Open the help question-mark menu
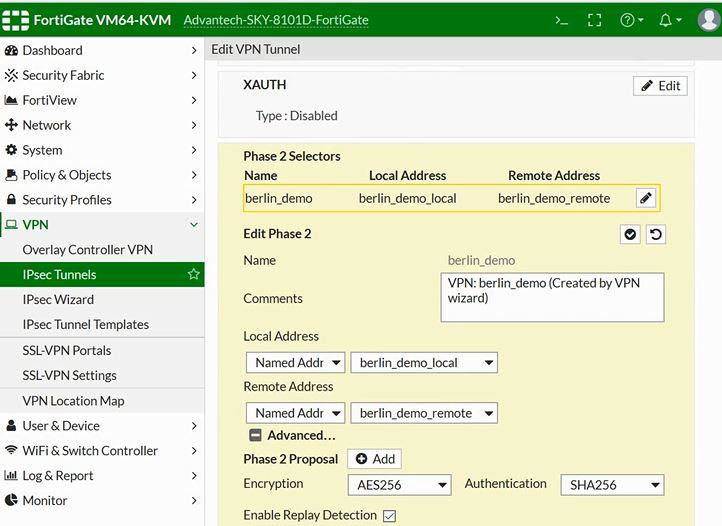Screen dimensions: 722x526 click(631, 20)
